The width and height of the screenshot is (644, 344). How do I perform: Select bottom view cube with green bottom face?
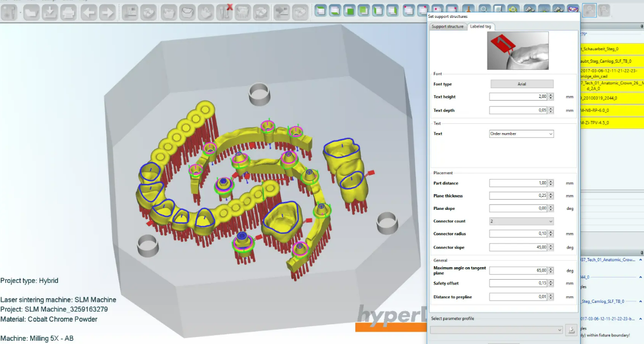(x=335, y=11)
